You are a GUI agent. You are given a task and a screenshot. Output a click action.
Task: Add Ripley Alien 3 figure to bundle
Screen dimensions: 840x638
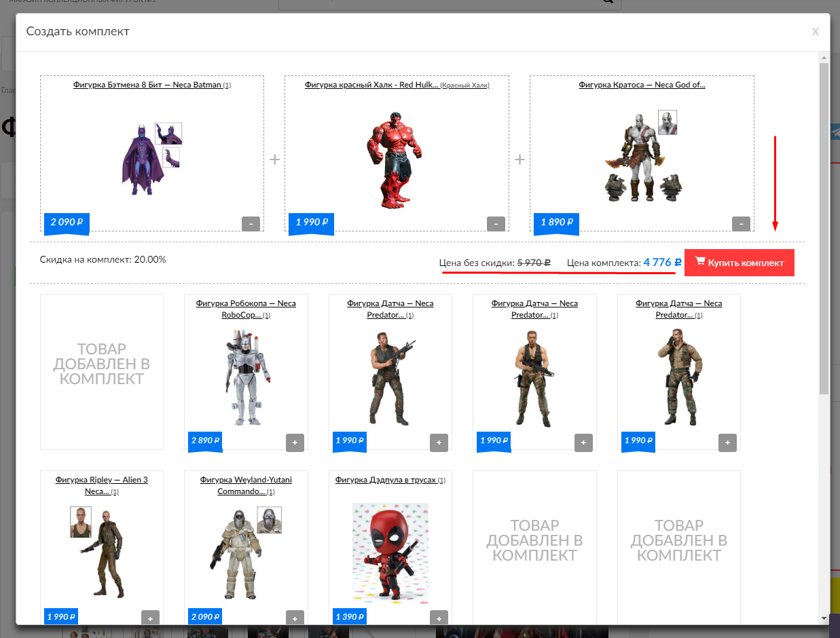(150, 618)
